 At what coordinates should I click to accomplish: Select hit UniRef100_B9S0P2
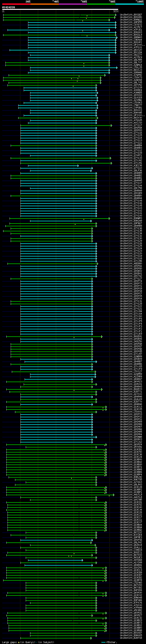131,42
